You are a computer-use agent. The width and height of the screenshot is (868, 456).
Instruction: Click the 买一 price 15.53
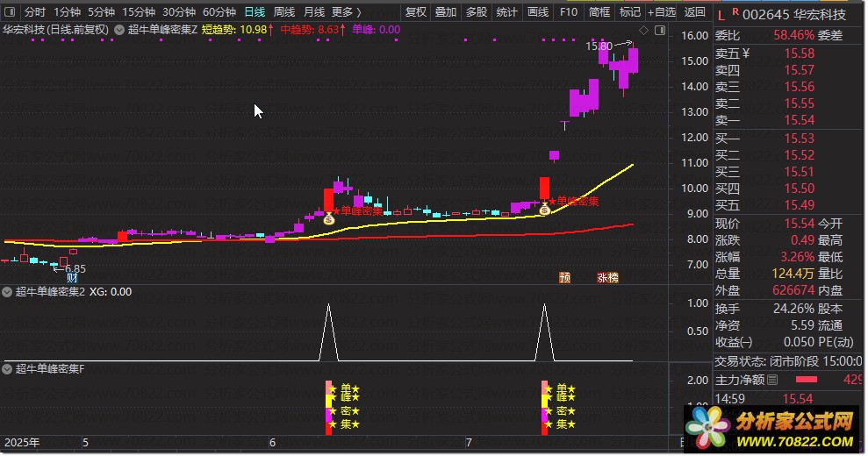coord(800,139)
